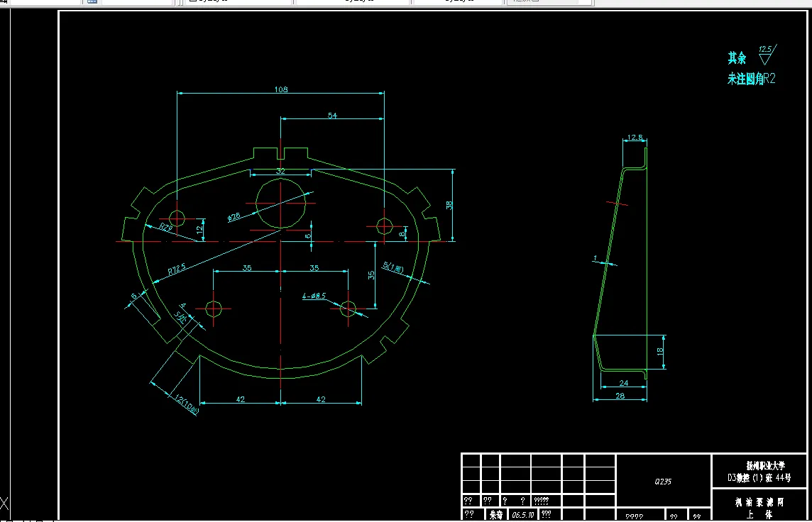Pick the 12 vertical dimension beside R29
This screenshot has height=522, width=812.
pyautogui.click(x=200, y=229)
